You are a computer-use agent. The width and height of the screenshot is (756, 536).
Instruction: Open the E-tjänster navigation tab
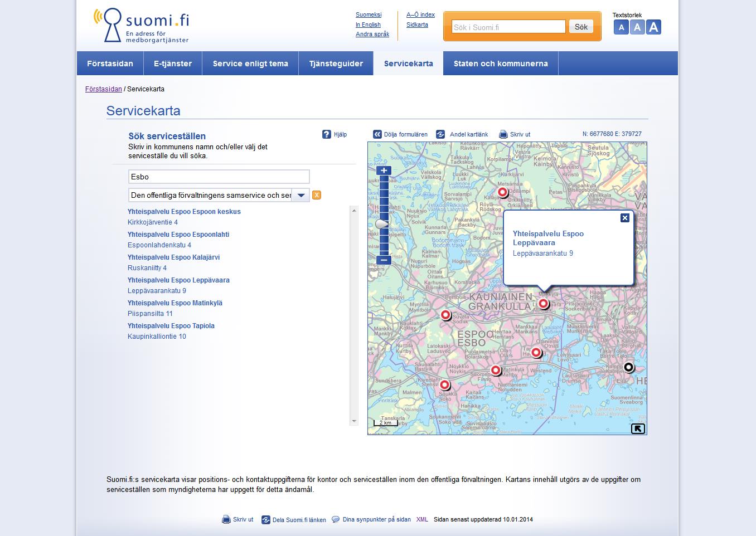[173, 64]
